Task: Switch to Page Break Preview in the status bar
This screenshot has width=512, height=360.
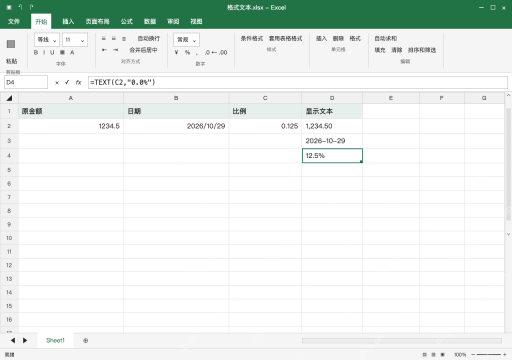Action: (x=443, y=355)
